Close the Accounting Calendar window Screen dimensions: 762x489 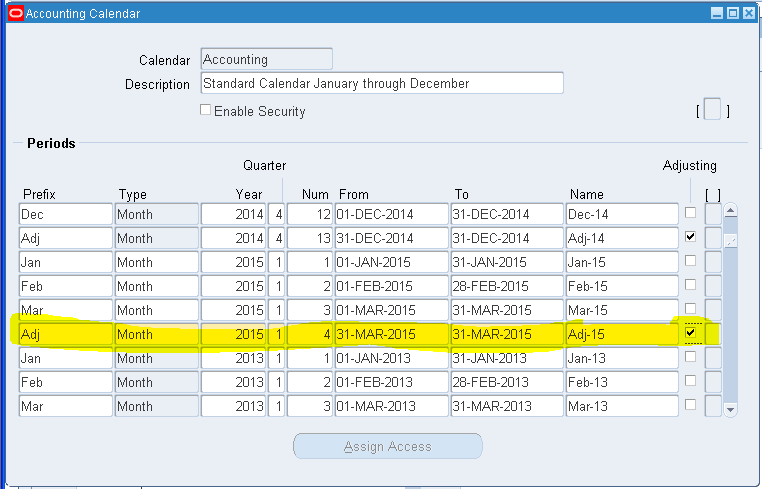[x=749, y=14]
